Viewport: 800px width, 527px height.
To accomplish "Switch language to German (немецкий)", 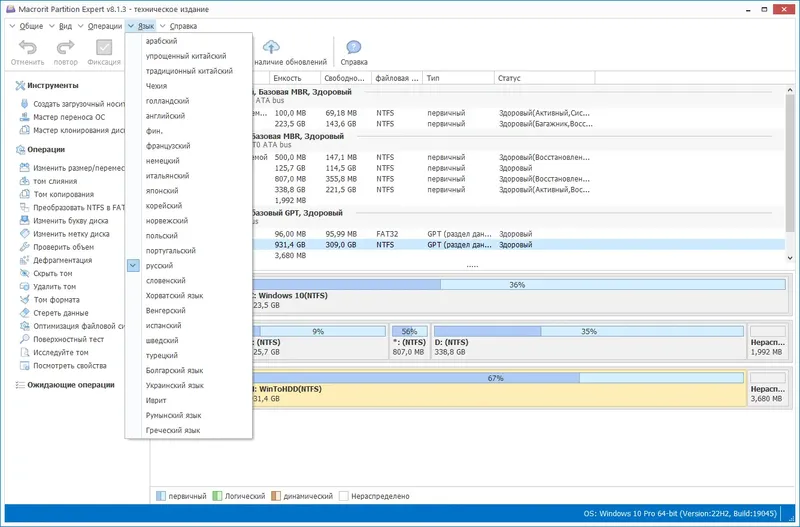I will tap(162, 161).
